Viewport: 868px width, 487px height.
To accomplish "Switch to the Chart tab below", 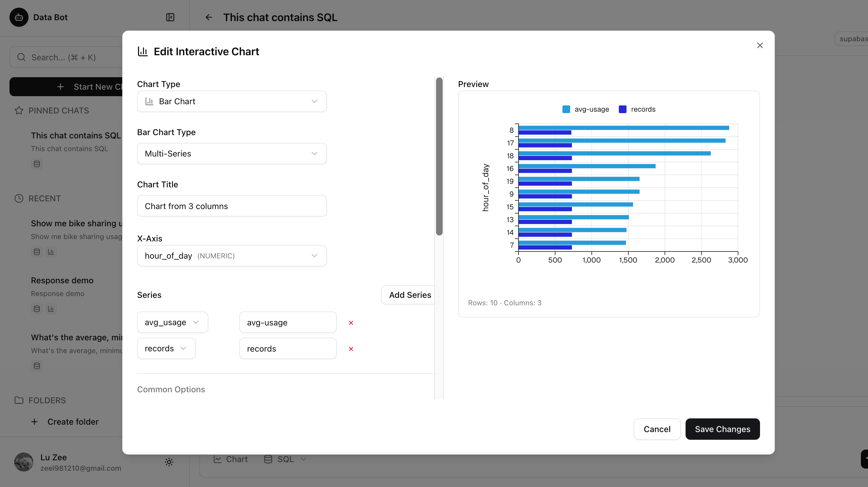I will point(231,459).
